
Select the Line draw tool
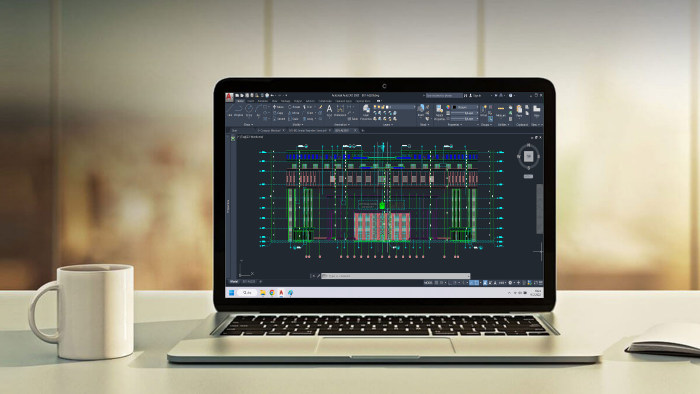pos(230,111)
